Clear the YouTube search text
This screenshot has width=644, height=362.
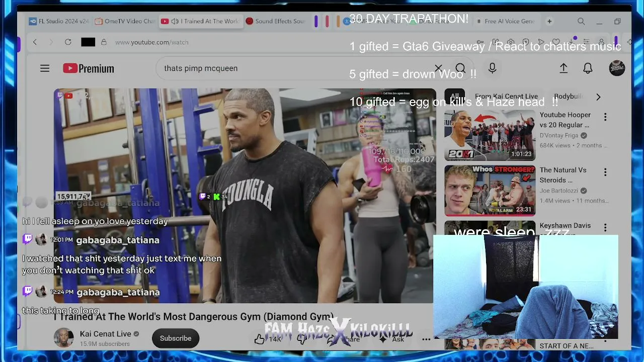pos(438,68)
